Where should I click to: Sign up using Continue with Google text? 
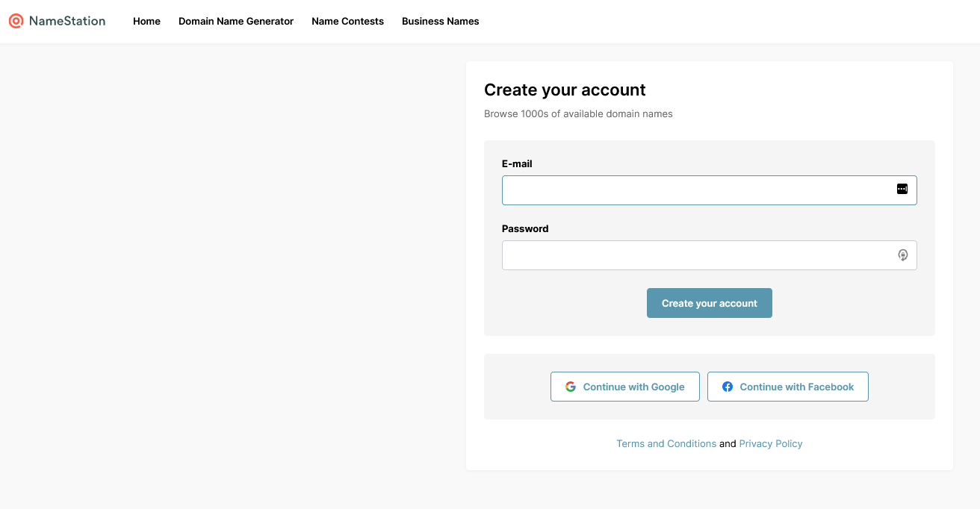(x=633, y=387)
